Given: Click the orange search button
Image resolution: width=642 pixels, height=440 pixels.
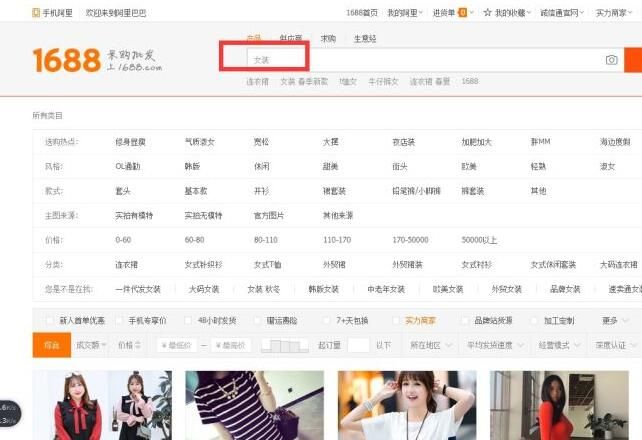Looking at the screenshot, I should (633, 60).
